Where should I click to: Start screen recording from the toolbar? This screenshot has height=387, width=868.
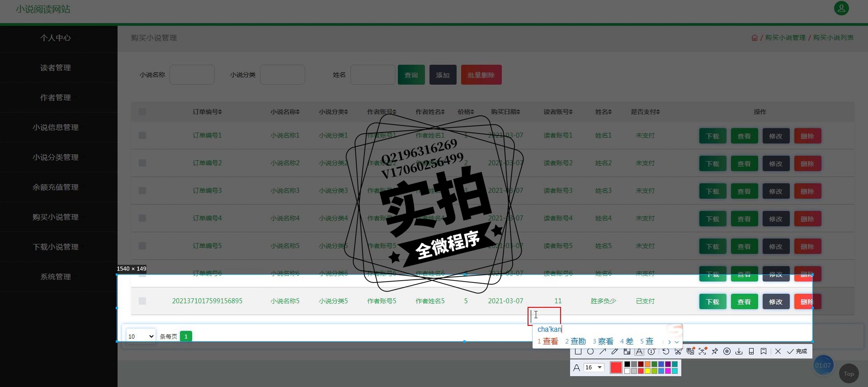(727, 351)
